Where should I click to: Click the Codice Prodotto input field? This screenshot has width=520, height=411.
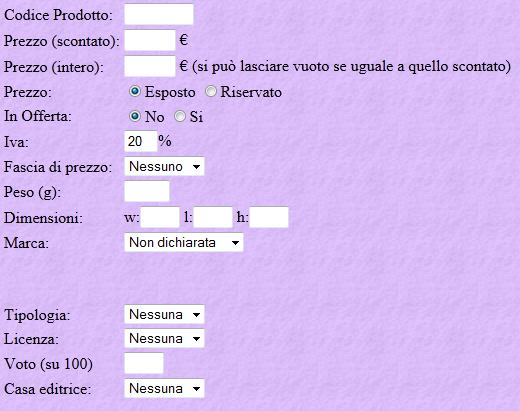tap(159, 14)
